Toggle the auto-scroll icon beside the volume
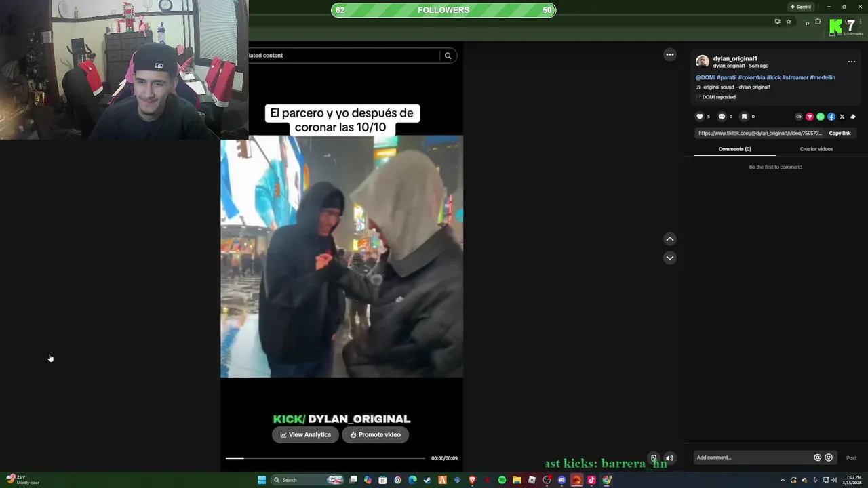 [654, 458]
